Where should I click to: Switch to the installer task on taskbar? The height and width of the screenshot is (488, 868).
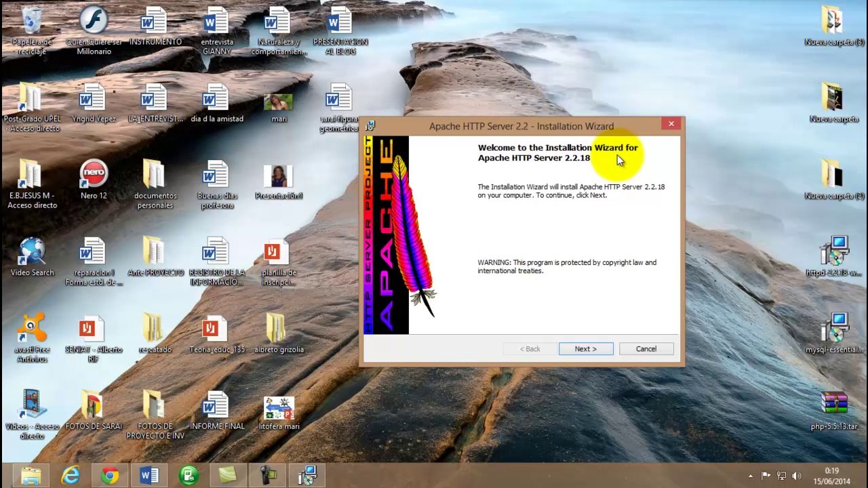click(307, 476)
